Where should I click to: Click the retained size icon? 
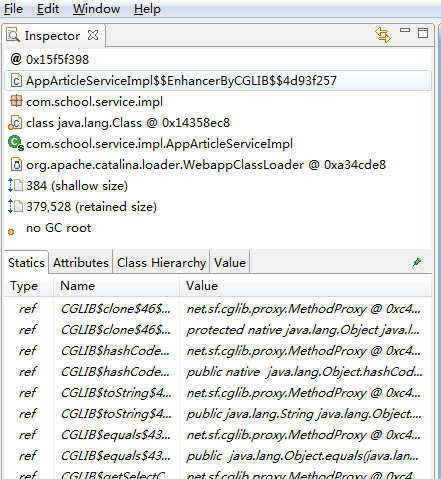pos(15,206)
